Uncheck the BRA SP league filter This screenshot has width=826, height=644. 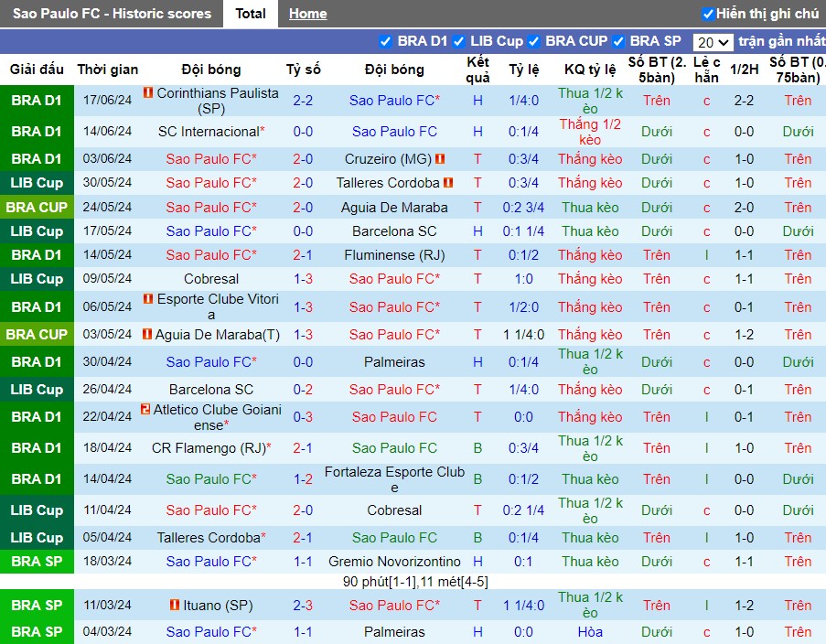(618, 41)
